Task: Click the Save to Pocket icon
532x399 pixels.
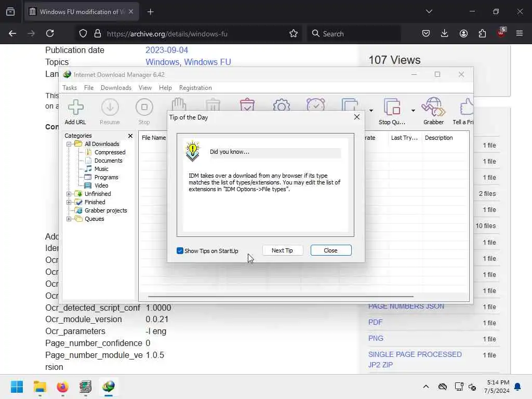Action: (x=426, y=33)
